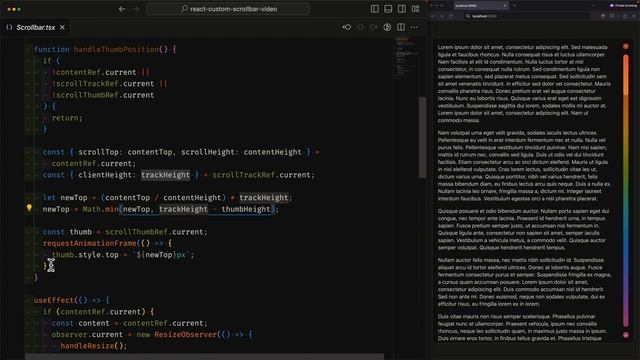Click the 'Nullam auctor felis' paragraph
Viewport: 640px width, 360px height.
coord(524,282)
